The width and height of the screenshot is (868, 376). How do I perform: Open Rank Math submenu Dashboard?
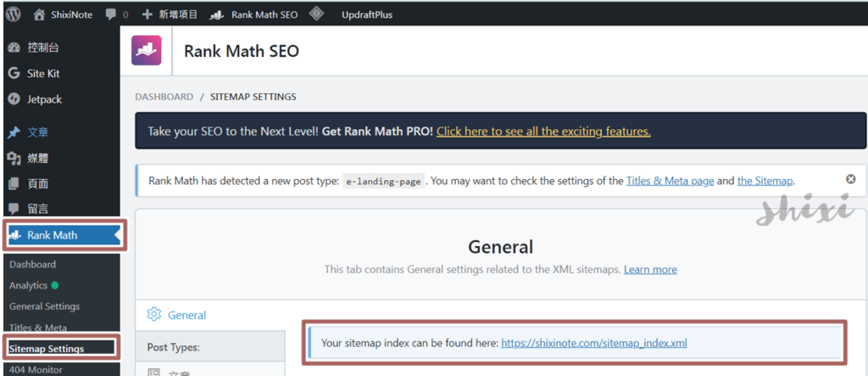coord(33,265)
